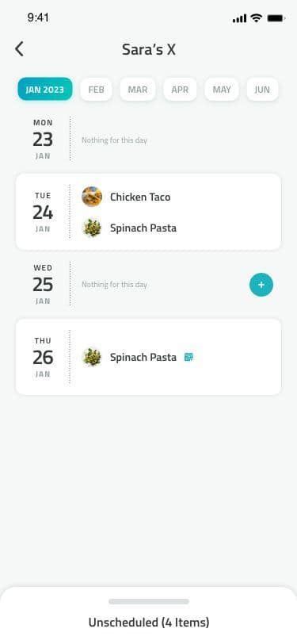
Task: Choose the APR month tab
Action: [180, 89]
